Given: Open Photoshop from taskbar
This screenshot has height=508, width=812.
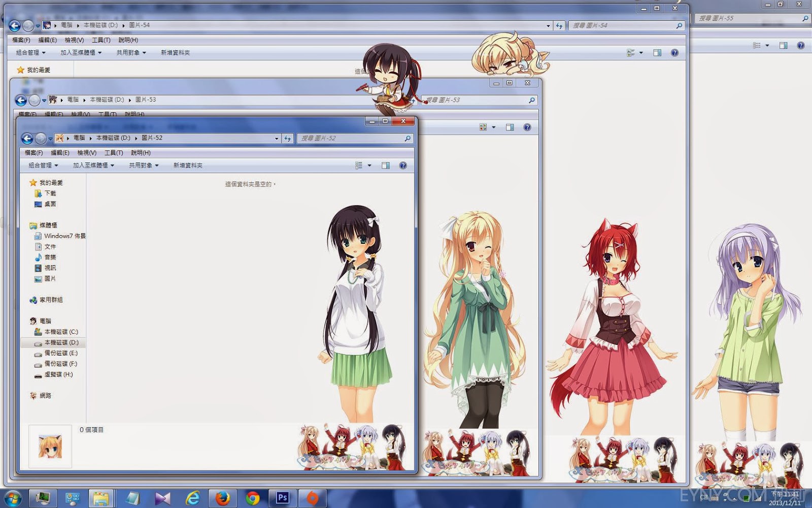Looking at the screenshot, I should (282, 498).
